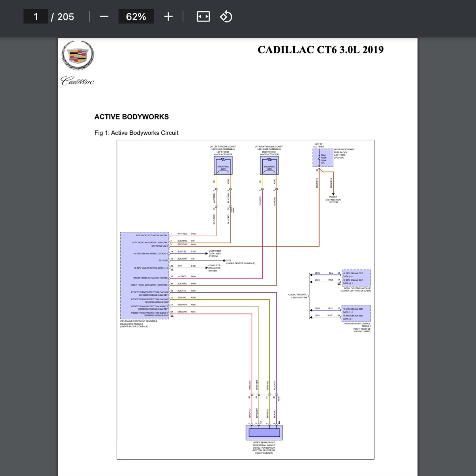The width and height of the screenshot is (476, 476).
Task: Click the "POWER DISTRIBUTION SYSTEM" label
Action: pyautogui.click(x=333, y=200)
